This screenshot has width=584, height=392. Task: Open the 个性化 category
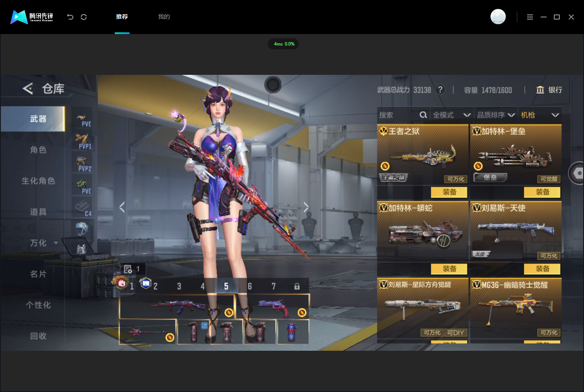38,305
